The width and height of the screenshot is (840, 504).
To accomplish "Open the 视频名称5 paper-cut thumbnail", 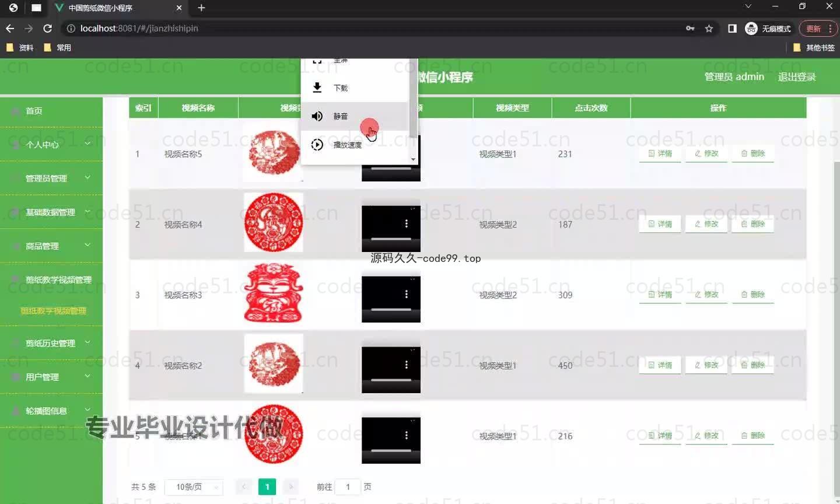I will (273, 153).
